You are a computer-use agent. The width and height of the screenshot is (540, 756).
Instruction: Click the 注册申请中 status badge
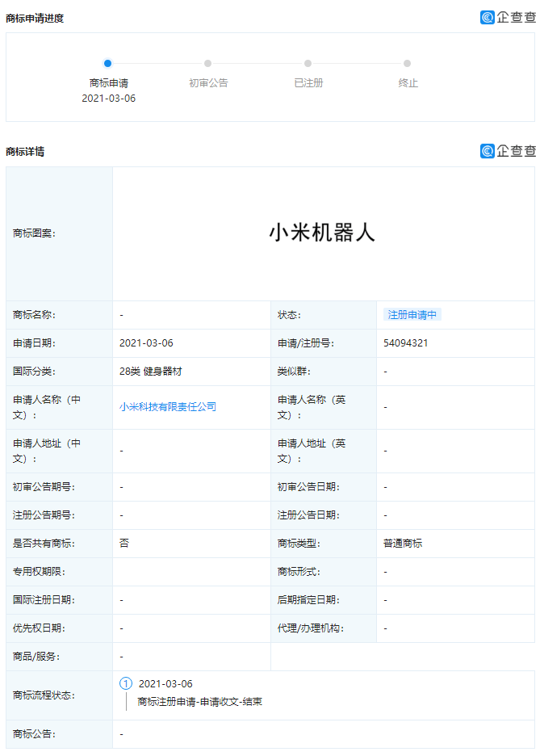[x=412, y=315]
